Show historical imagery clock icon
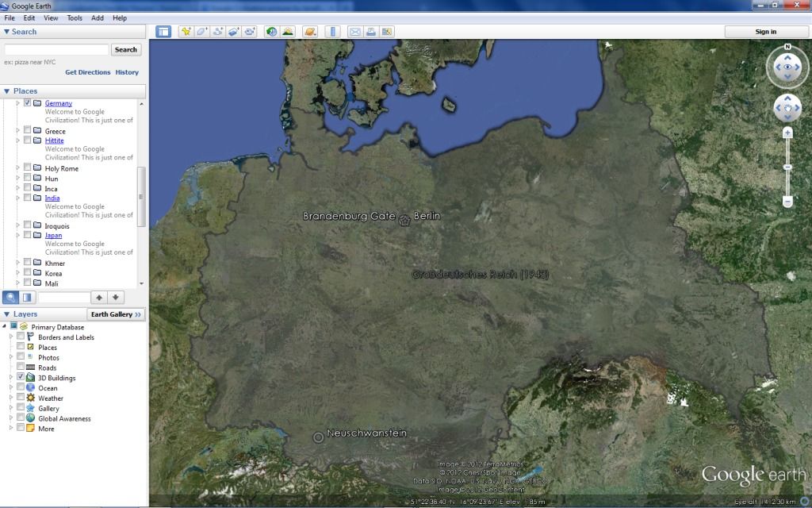This screenshot has width=812, height=508. click(271, 32)
